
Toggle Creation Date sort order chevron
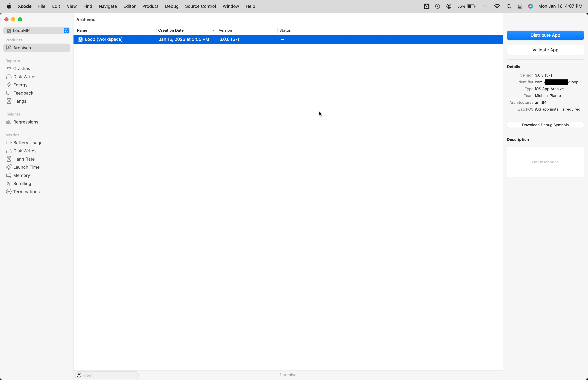(x=213, y=30)
